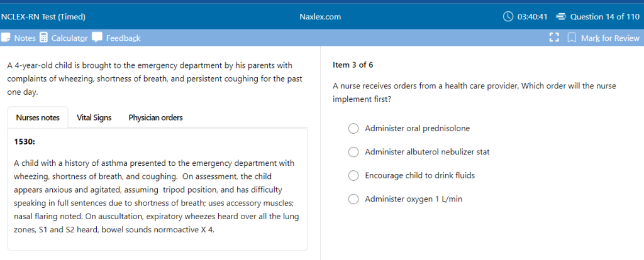Click the timer clock icon
This screenshot has height=260, width=644.
coord(509,16)
